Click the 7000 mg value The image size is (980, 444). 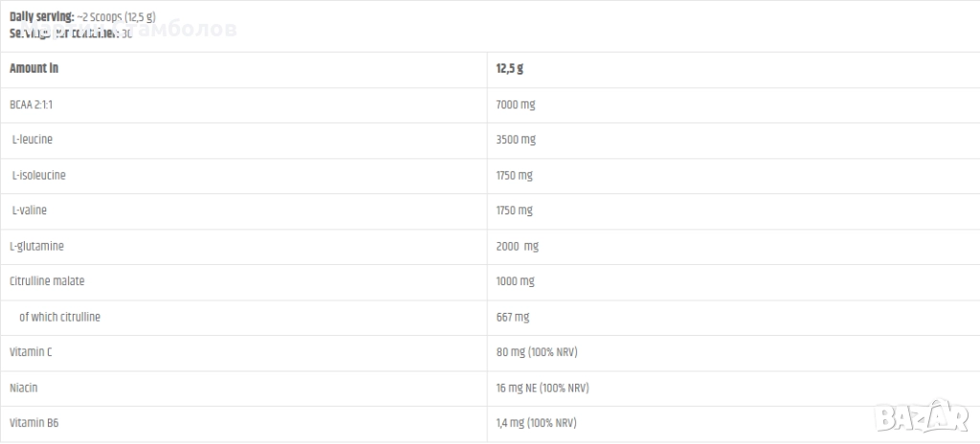[x=515, y=104]
